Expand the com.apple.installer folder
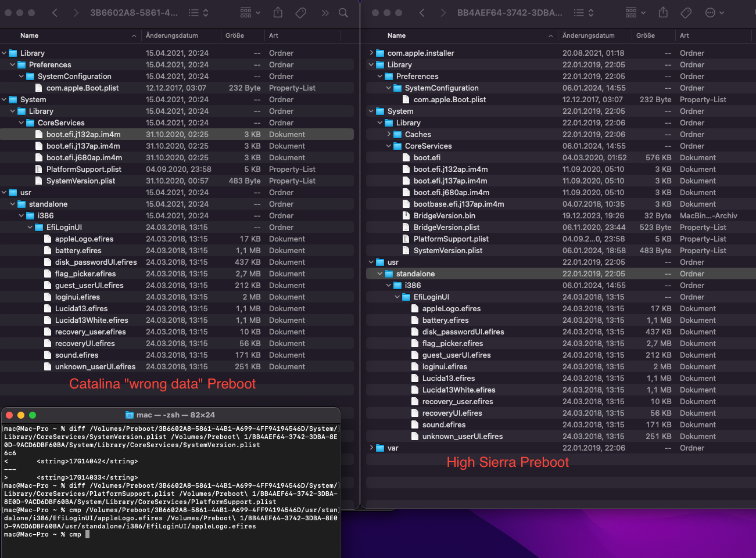Screen dimensions: 756x558 pos(372,53)
